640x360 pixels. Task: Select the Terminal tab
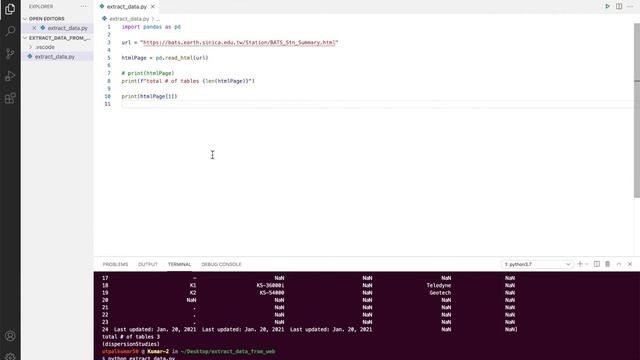[179, 264]
